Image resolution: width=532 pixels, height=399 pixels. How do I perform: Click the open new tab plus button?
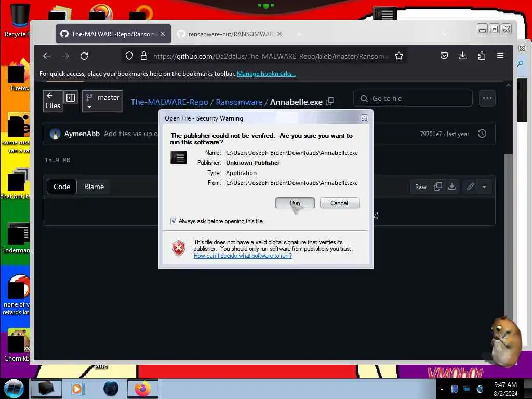pyautogui.click(x=299, y=34)
